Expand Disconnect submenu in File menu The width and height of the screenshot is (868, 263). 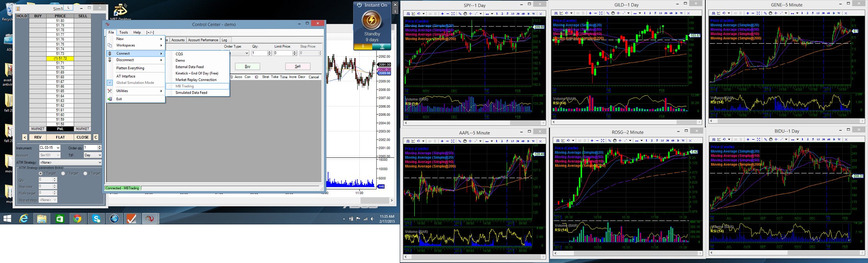(136, 60)
